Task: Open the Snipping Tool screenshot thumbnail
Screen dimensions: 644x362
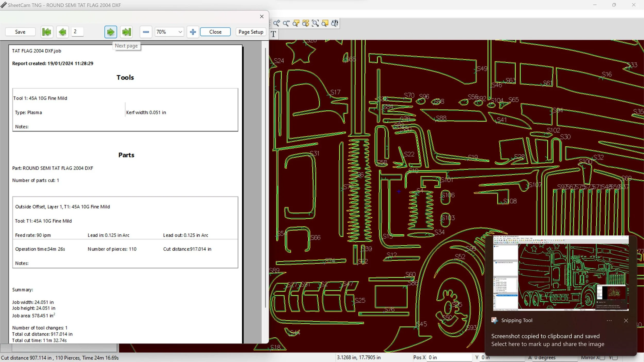Action: [561, 273]
